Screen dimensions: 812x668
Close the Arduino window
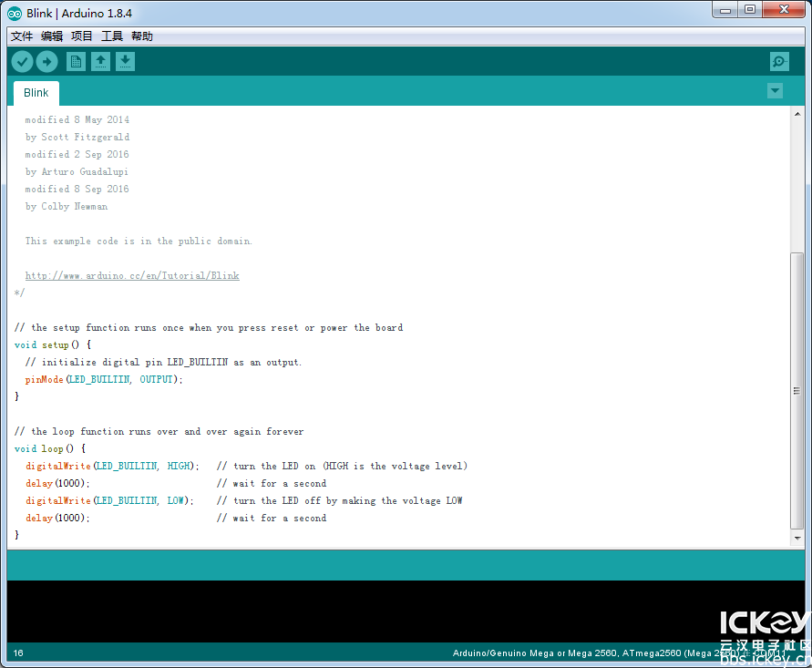click(784, 10)
